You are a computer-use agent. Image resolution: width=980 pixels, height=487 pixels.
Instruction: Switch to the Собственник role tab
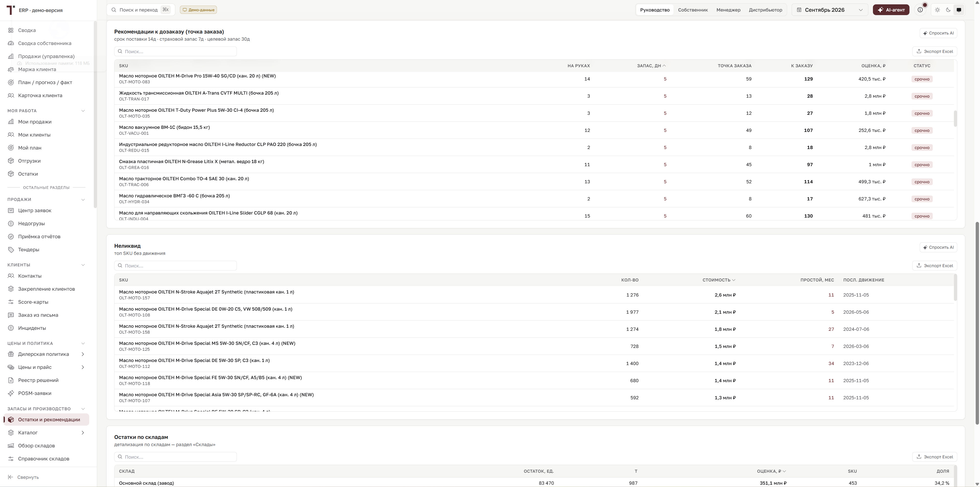point(693,10)
